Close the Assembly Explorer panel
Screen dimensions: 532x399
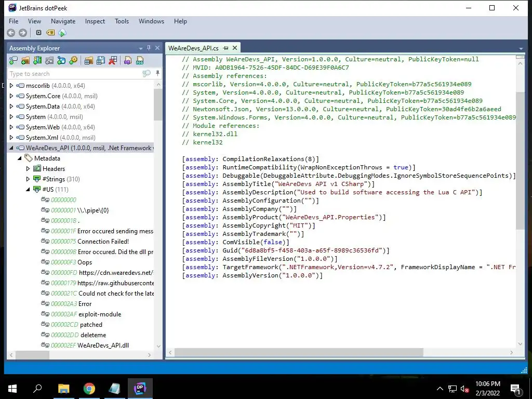coord(157,48)
